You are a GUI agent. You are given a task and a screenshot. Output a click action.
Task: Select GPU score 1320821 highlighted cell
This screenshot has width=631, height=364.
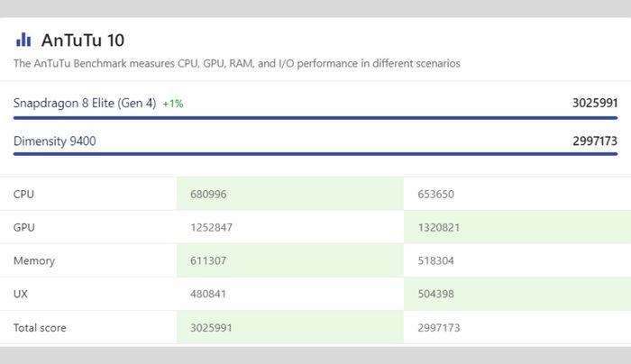(517, 227)
